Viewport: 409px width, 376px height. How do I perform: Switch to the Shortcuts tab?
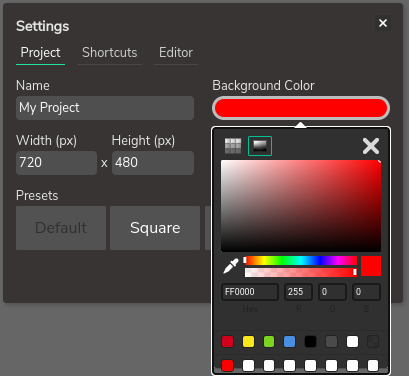click(x=110, y=53)
